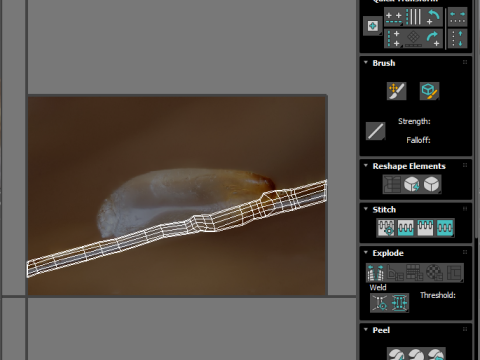Image resolution: width=480 pixels, height=360 pixels.
Task: Collapse the Reshape Elements rollout
Action: coord(366,165)
